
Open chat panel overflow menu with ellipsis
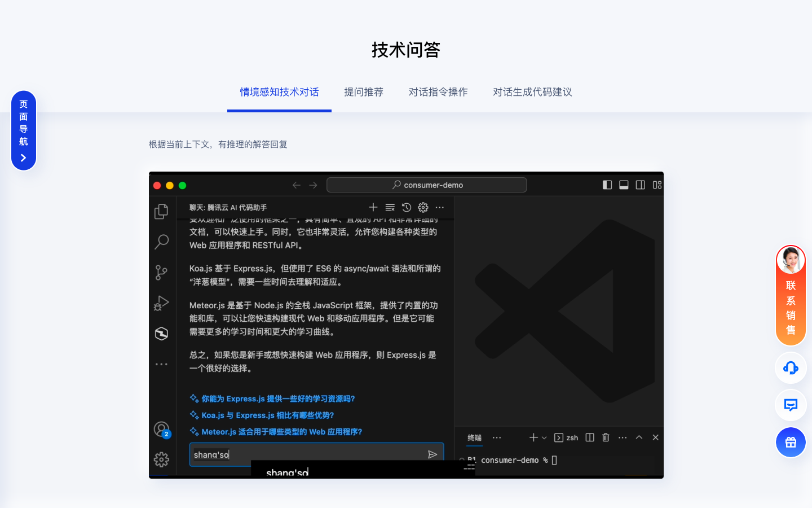point(440,207)
